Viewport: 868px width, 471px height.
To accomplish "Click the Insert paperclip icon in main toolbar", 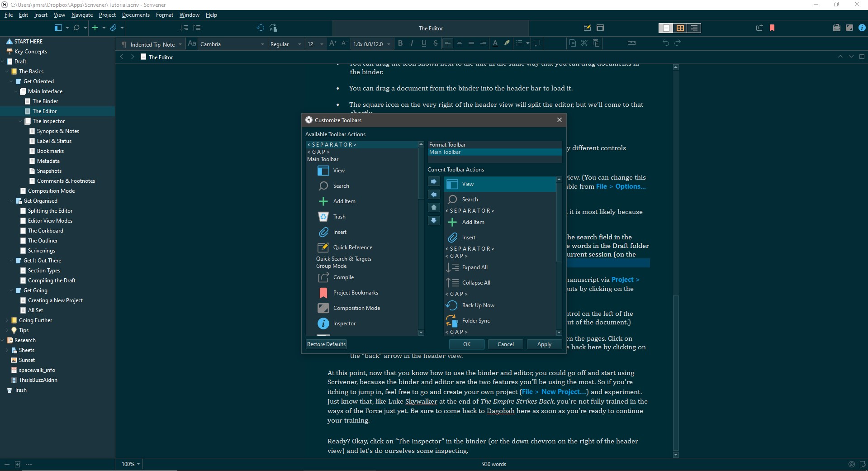I will pyautogui.click(x=114, y=28).
